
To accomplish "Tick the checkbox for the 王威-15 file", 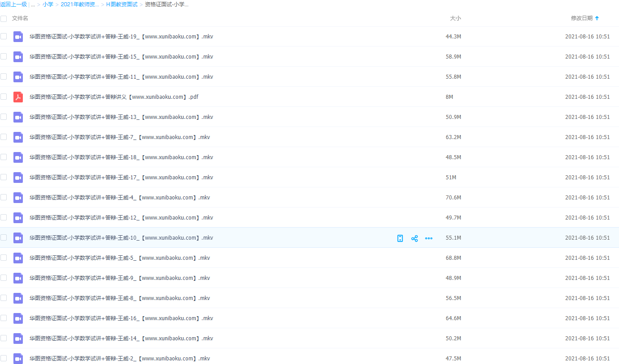I will (4, 56).
